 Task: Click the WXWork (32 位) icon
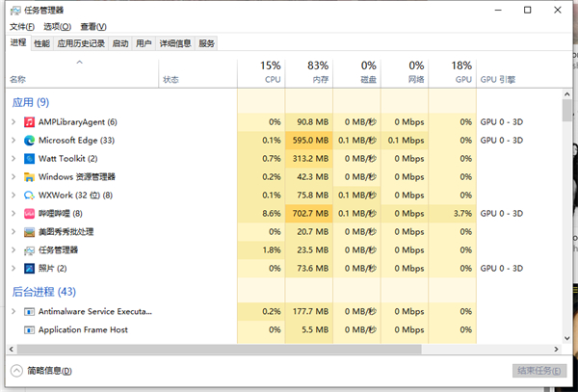[29, 196]
